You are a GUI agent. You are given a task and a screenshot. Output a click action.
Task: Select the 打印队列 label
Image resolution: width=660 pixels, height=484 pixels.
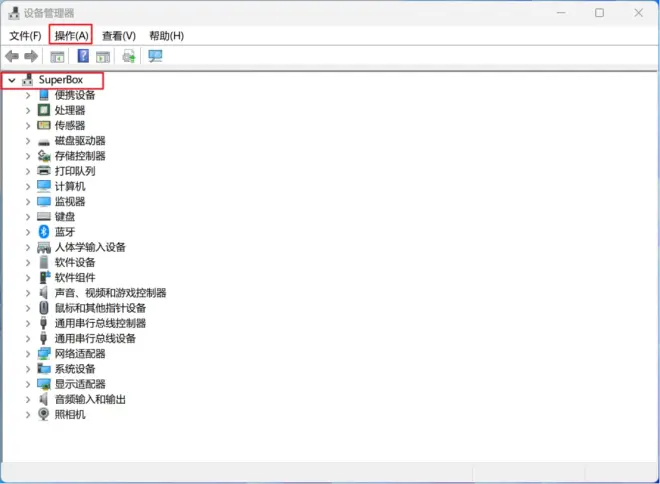(x=75, y=171)
